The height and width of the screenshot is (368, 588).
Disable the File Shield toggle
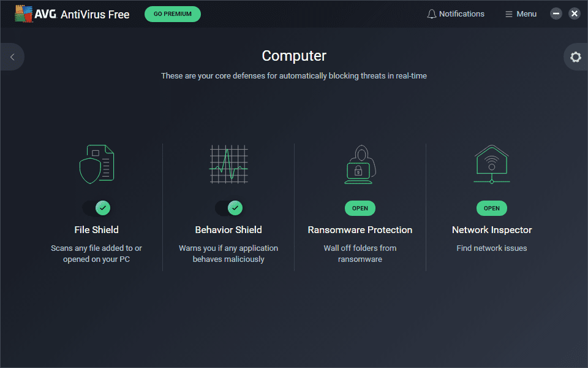click(96, 208)
